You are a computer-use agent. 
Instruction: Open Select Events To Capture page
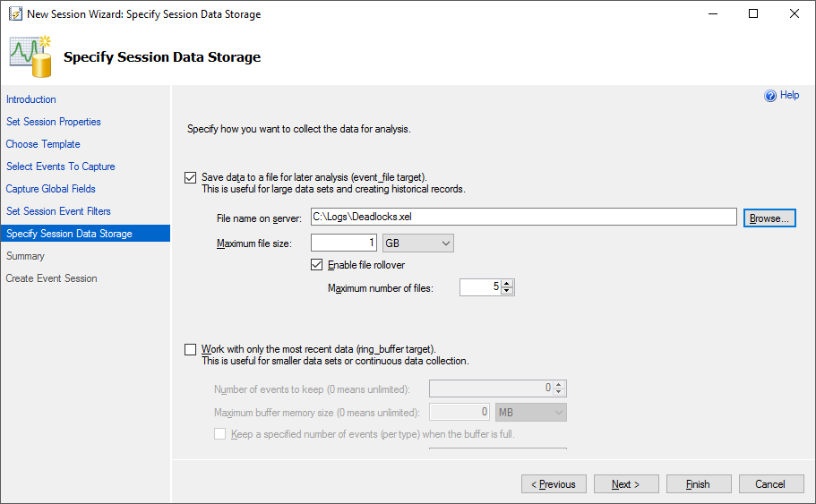60,167
